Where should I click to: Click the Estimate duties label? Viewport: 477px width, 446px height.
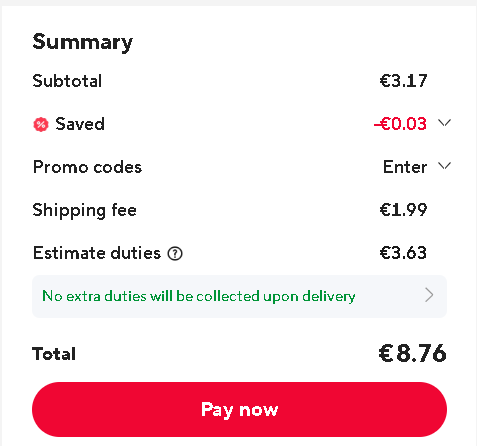tap(97, 253)
